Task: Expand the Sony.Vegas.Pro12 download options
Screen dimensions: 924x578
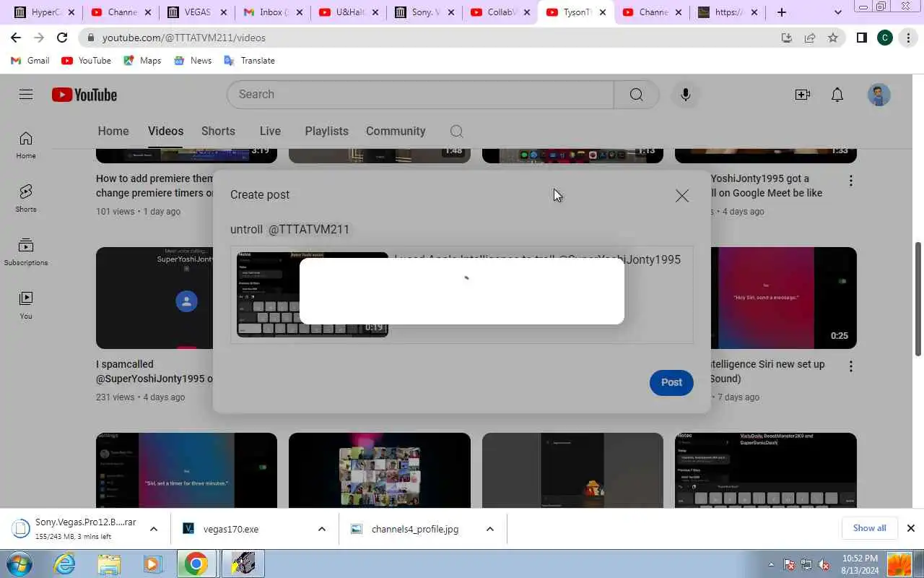Action: (153, 529)
